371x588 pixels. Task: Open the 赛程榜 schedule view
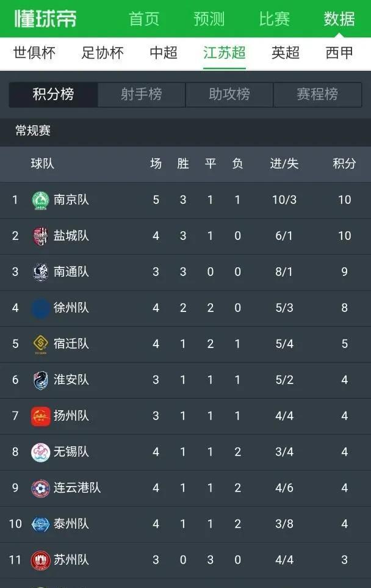317,95
